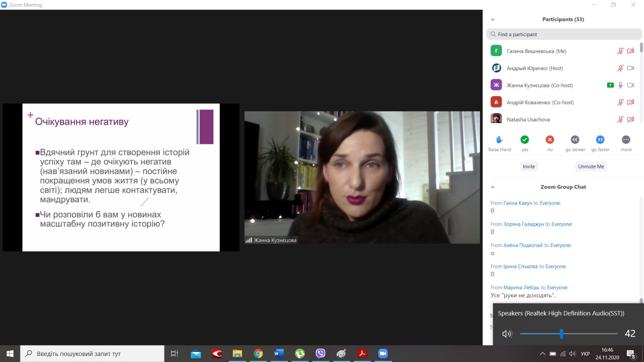Click the green yes checkmark reaction
The image size is (644, 362).
click(524, 140)
